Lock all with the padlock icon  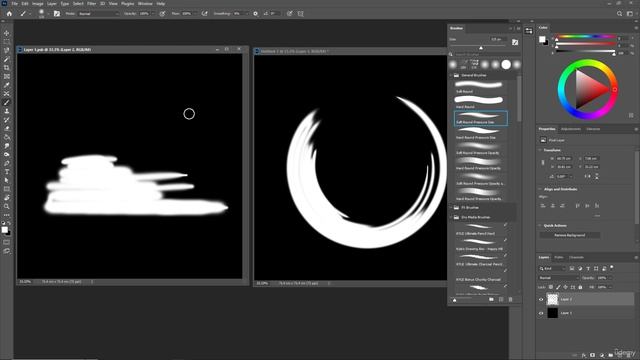click(580, 287)
